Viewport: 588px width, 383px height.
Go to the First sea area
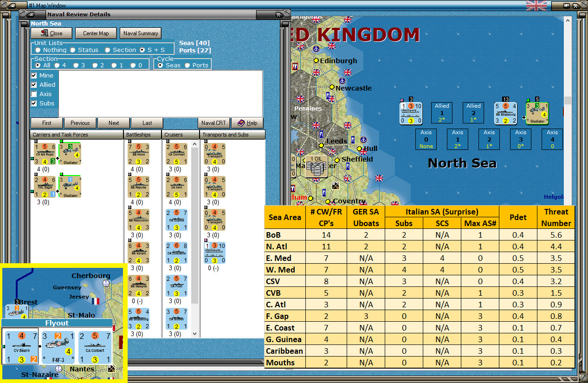click(47, 123)
